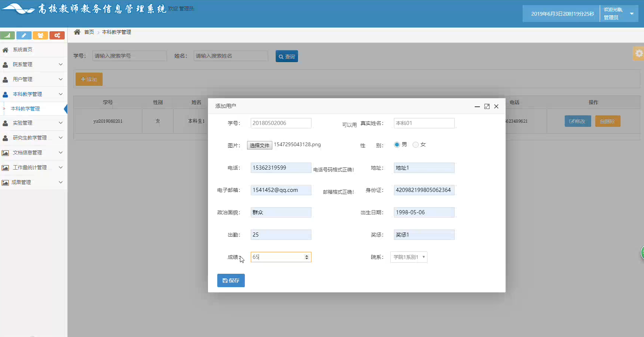
Task: Open the administrator dropdown arrow in the header
Action: [631, 14]
